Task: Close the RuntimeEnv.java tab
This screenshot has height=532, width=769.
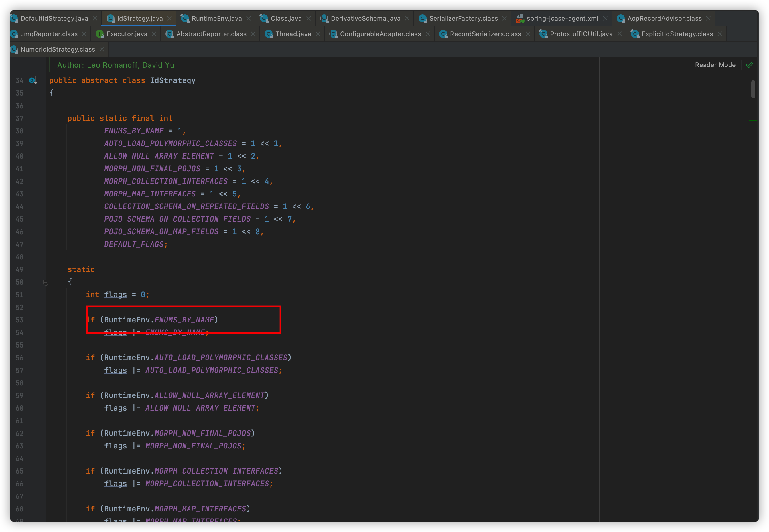Action: point(249,19)
